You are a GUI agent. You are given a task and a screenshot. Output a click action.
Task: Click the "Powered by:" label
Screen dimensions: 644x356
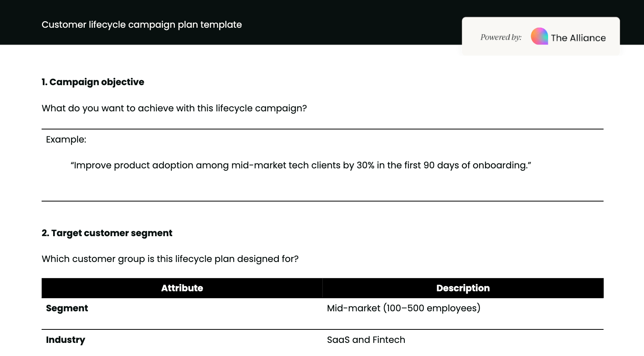501,37
